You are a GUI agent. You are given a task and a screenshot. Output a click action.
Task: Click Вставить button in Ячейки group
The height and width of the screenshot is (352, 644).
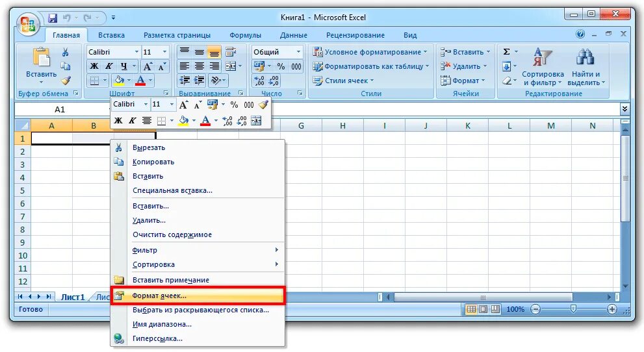click(465, 52)
